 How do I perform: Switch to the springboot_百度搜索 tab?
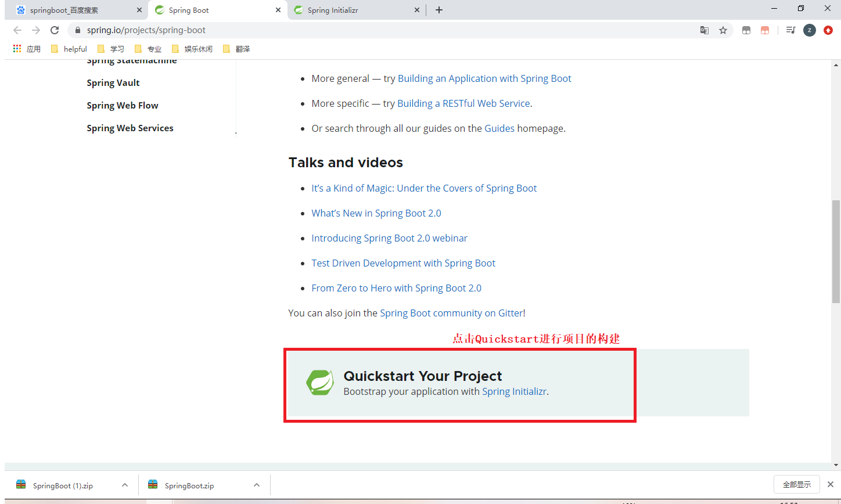click(76, 10)
